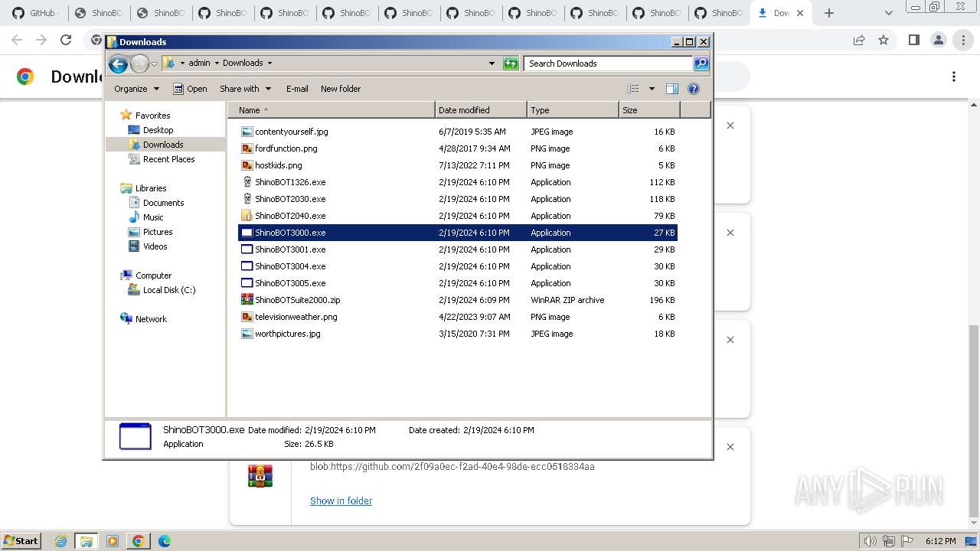Open the volume icon in the system tray

click(870, 541)
